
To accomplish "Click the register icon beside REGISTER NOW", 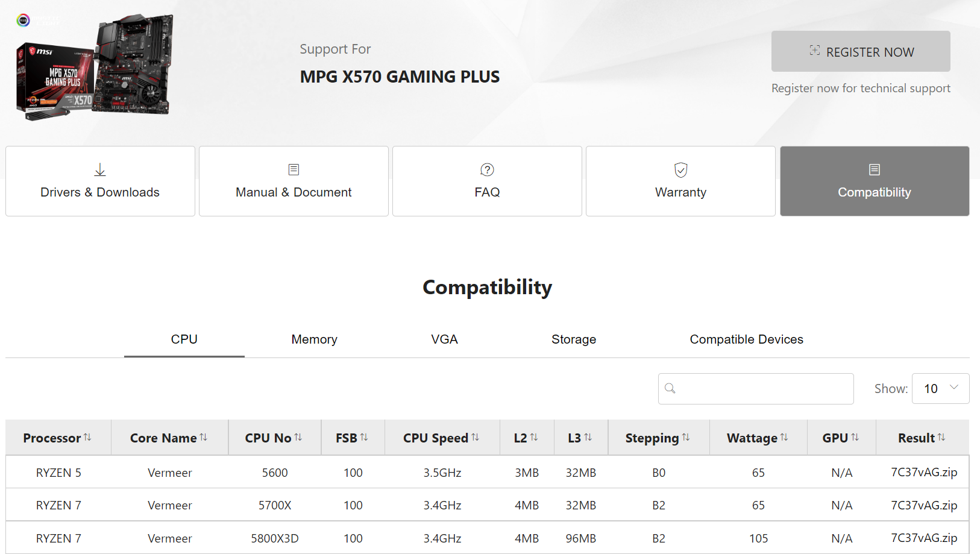I will [815, 51].
